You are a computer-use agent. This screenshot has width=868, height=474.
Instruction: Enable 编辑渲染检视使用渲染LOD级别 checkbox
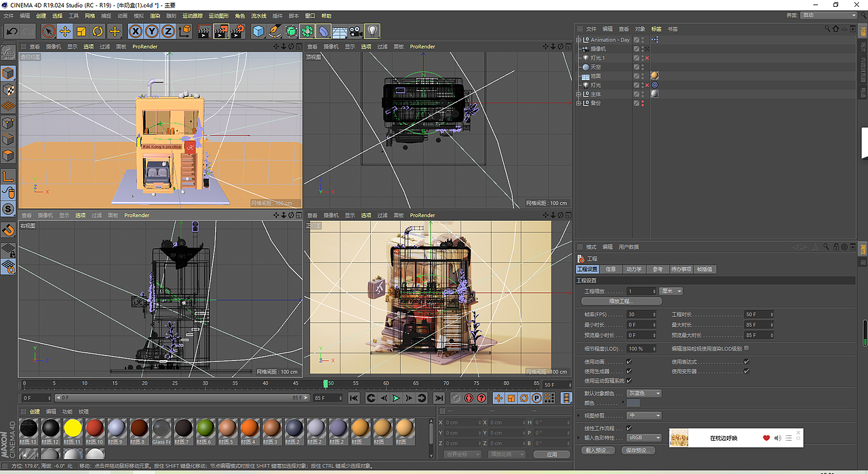pyautogui.click(x=747, y=349)
